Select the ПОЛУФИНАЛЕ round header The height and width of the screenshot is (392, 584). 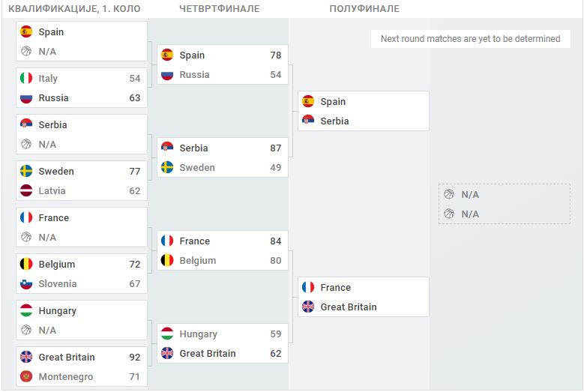coord(364,9)
